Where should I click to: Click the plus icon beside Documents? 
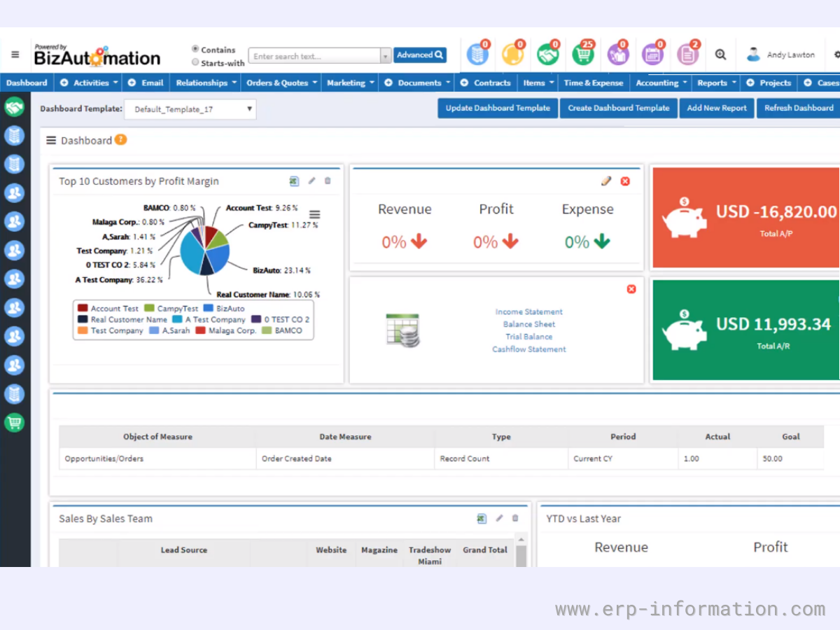(388, 83)
